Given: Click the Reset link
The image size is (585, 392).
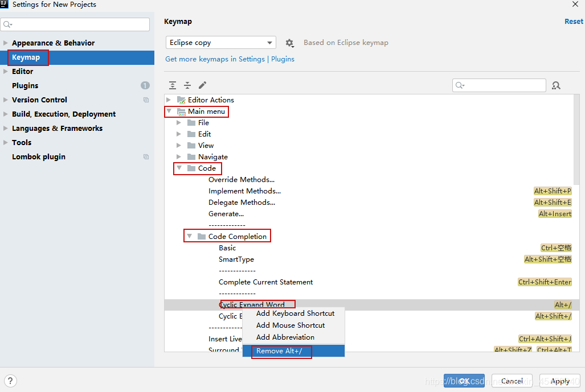Looking at the screenshot, I should click(574, 22).
